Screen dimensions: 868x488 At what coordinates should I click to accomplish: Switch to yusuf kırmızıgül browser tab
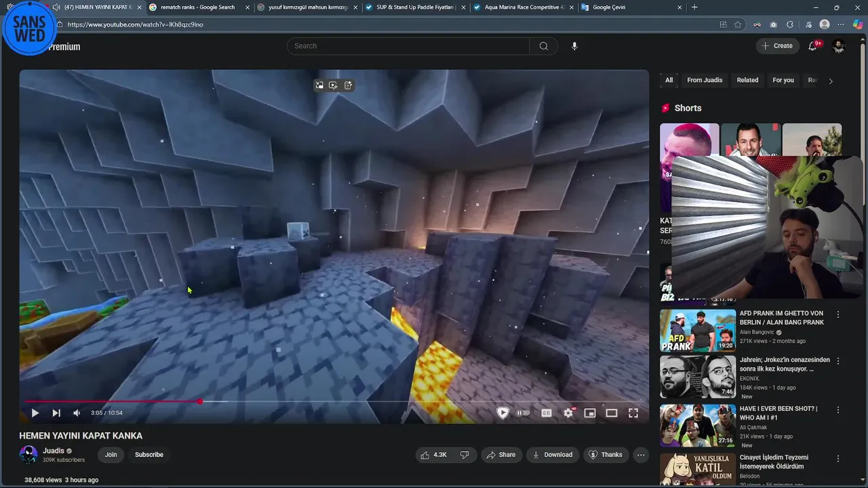click(x=309, y=7)
